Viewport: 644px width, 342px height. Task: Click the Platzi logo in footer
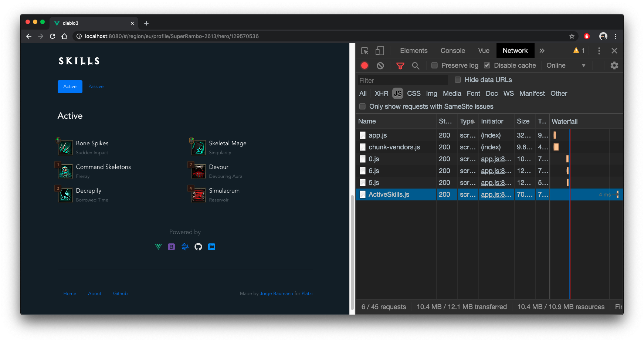[211, 247]
